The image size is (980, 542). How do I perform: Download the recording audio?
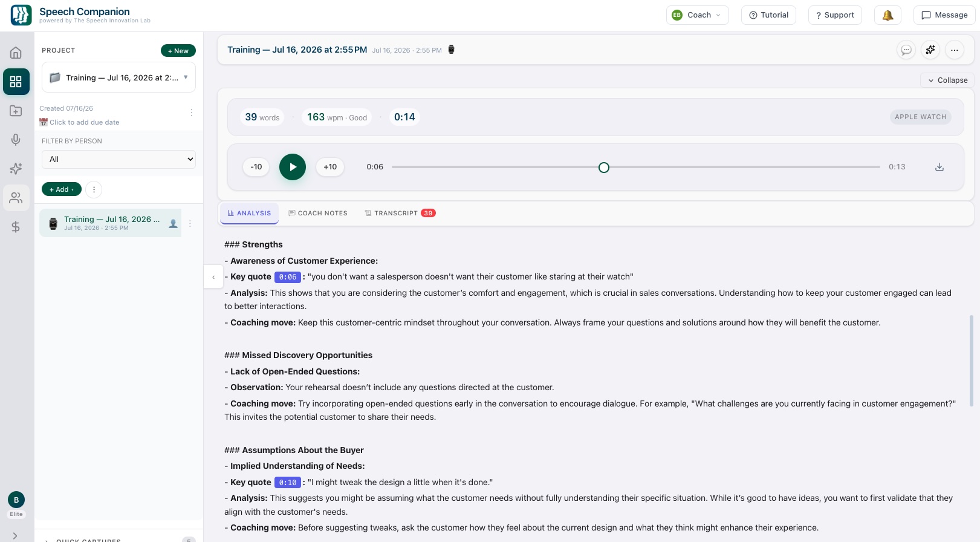(939, 167)
